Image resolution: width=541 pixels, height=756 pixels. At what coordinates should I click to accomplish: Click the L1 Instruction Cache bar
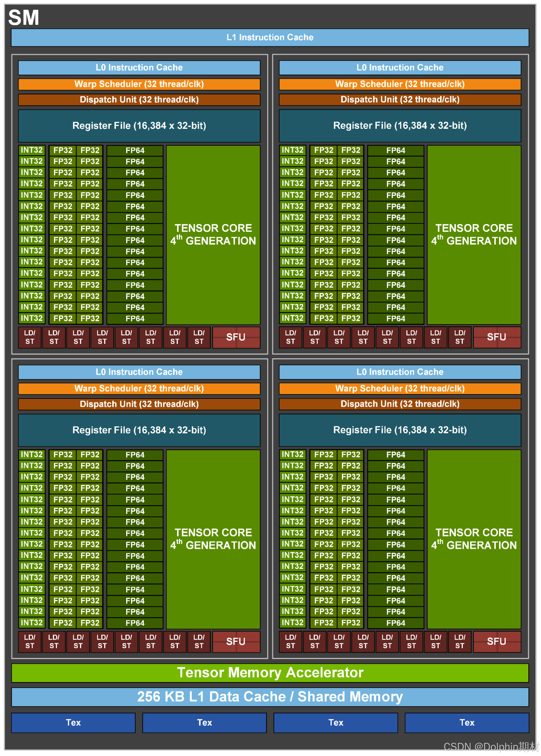(270, 37)
